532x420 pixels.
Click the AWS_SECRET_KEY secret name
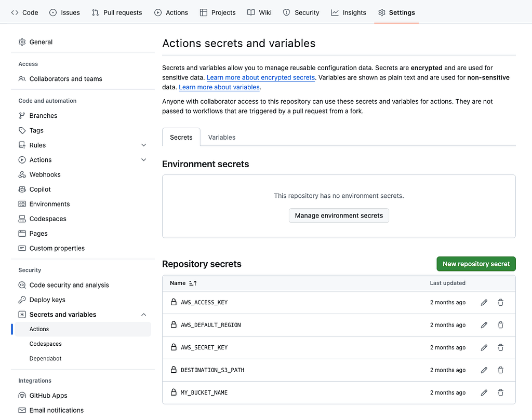[204, 347]
